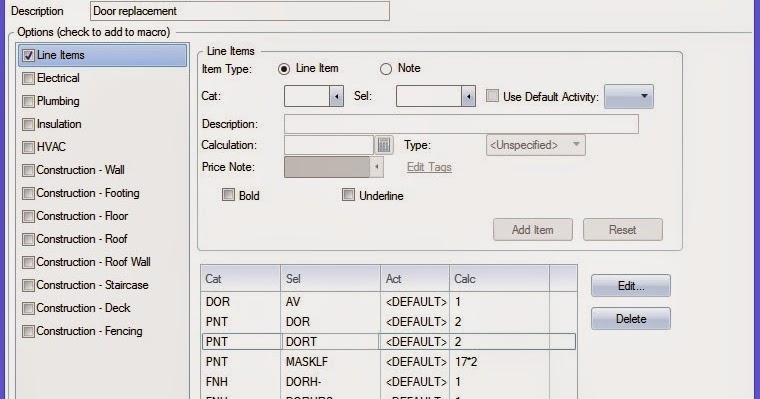This screenshot has width=760, height=399.
Task: Tick Construction - Roof checkbox
Action: coord(28,239)
